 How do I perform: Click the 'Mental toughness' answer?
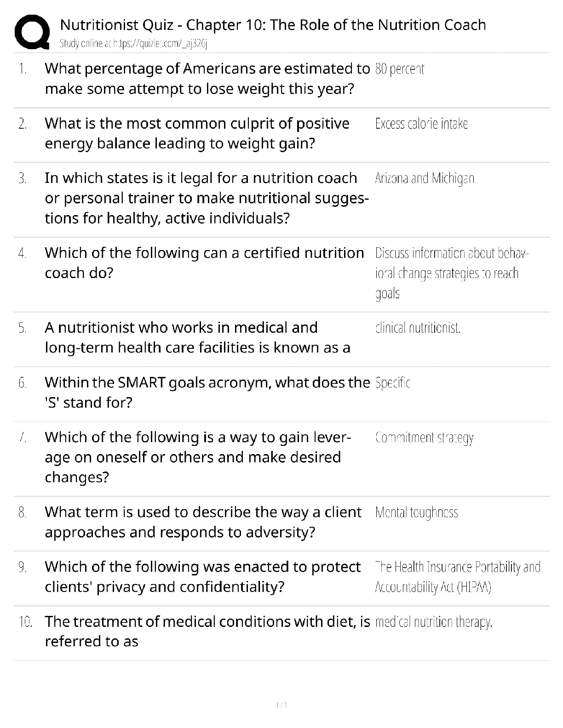coord(416,512)
